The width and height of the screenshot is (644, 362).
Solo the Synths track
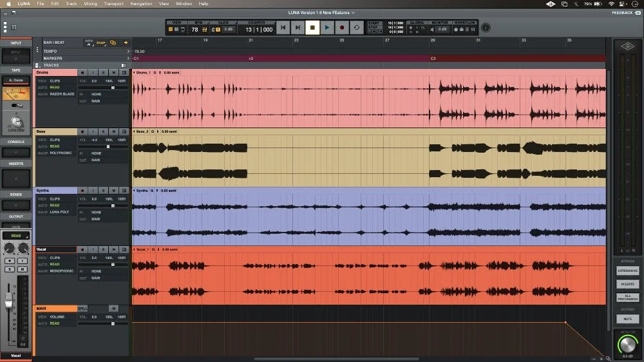(103, 191)
